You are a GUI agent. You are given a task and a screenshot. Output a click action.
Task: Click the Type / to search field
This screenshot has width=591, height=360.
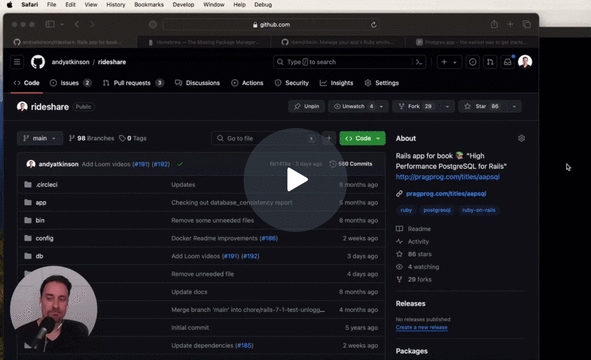click(x=349, y=62)
